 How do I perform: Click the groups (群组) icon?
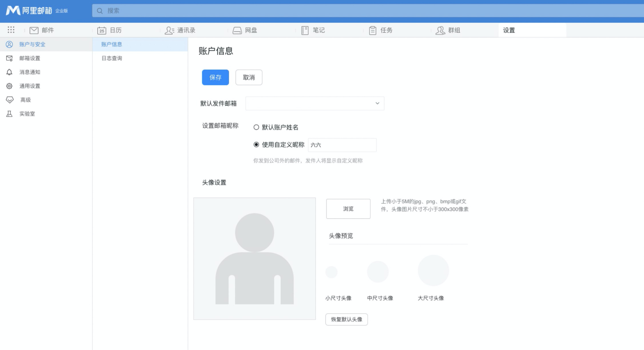point(440,30)
